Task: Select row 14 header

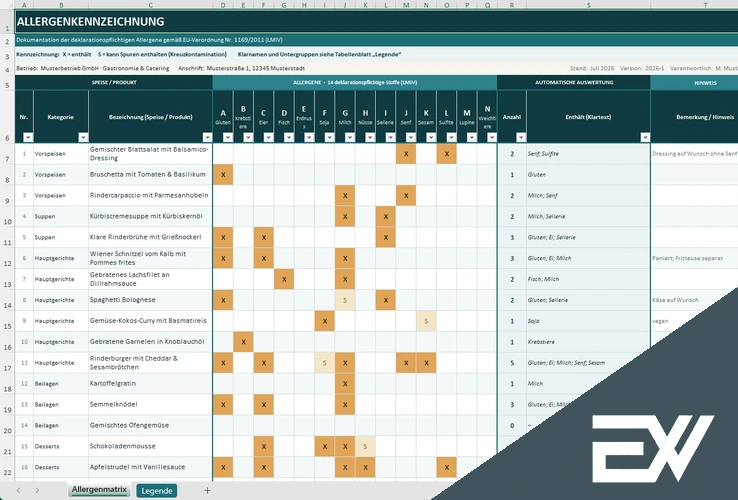Action: pos(7,300)
